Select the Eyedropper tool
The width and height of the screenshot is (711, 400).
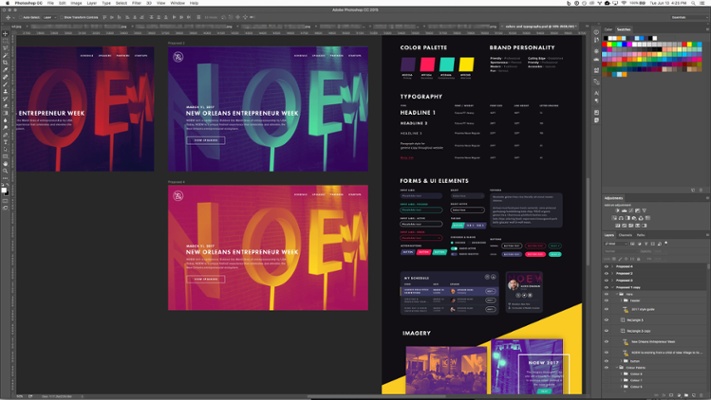(5, 70)
